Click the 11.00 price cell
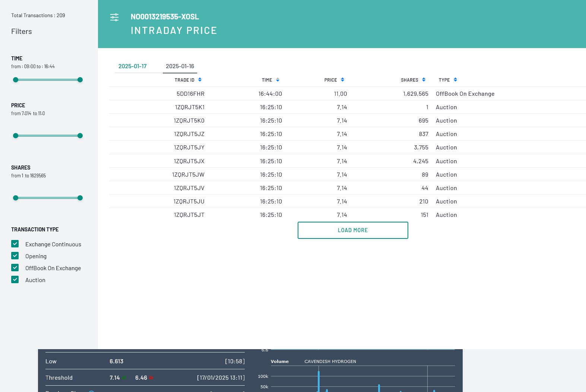This screenshot has height=392, width=586. click(x=340, y=94)
